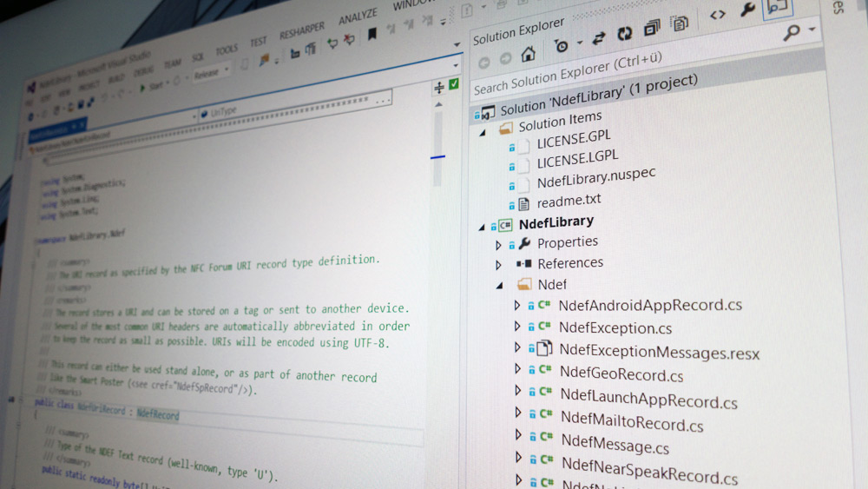The height and width of the screenshot is (489, 868).
Task: Expand NdefExceptionMessages.resx node
Action: coord(517,347)
